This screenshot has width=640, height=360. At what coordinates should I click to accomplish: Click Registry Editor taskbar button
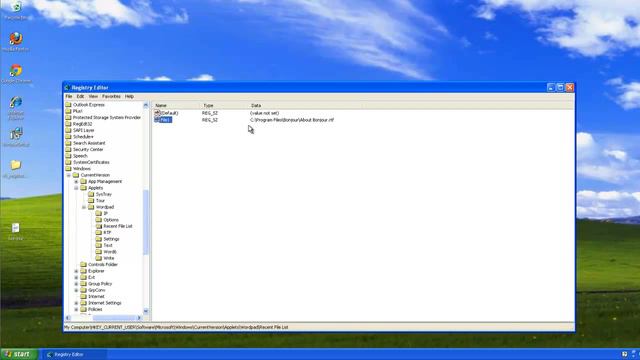click(75, 354)
